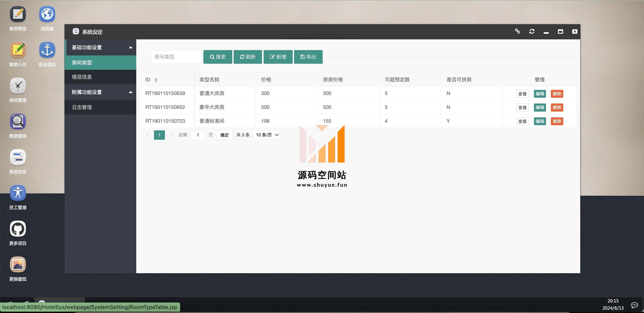The image size is (644, 313).
Task: Click the 搜索 button
Action: 218,57
